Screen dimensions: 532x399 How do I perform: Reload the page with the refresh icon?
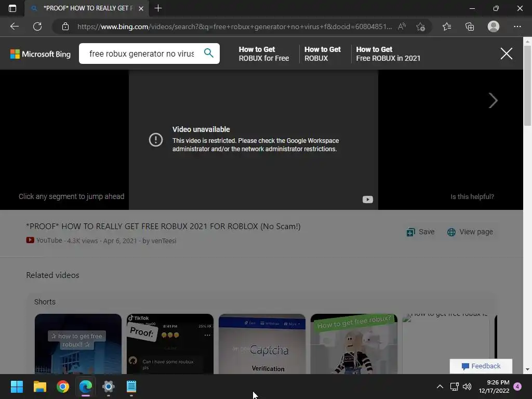pos(37,26)
